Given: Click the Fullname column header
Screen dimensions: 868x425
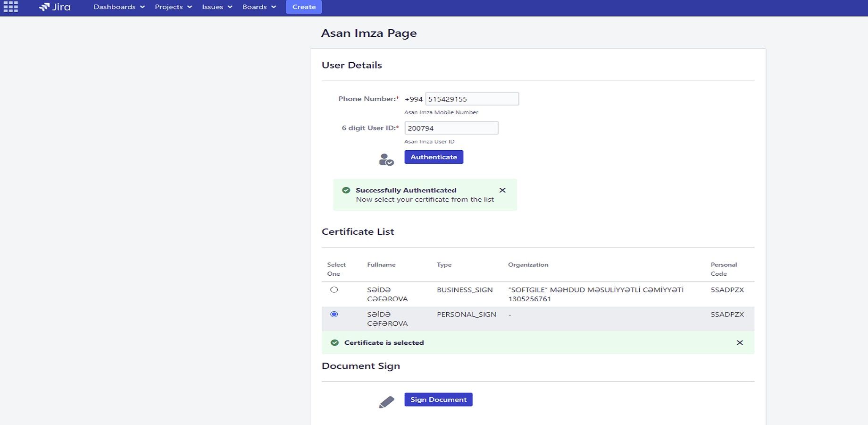Looking at the screenshot, I should click(381, 265).
